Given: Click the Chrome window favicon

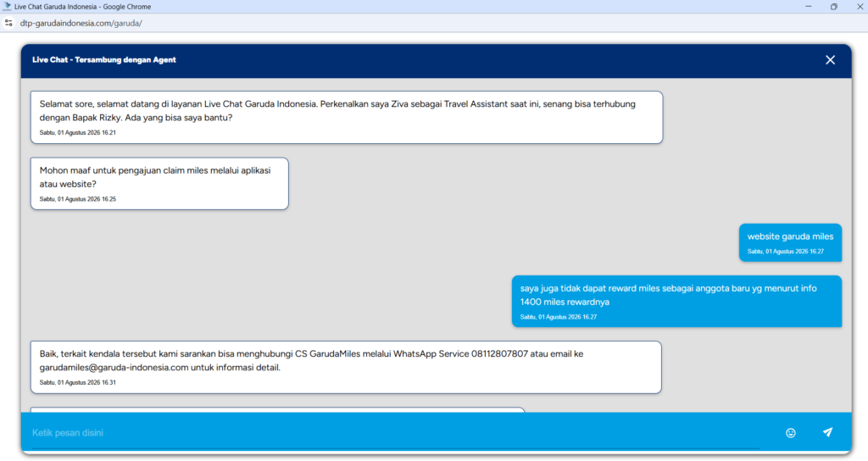Looking at the screenshot, I should pos(7,6).
